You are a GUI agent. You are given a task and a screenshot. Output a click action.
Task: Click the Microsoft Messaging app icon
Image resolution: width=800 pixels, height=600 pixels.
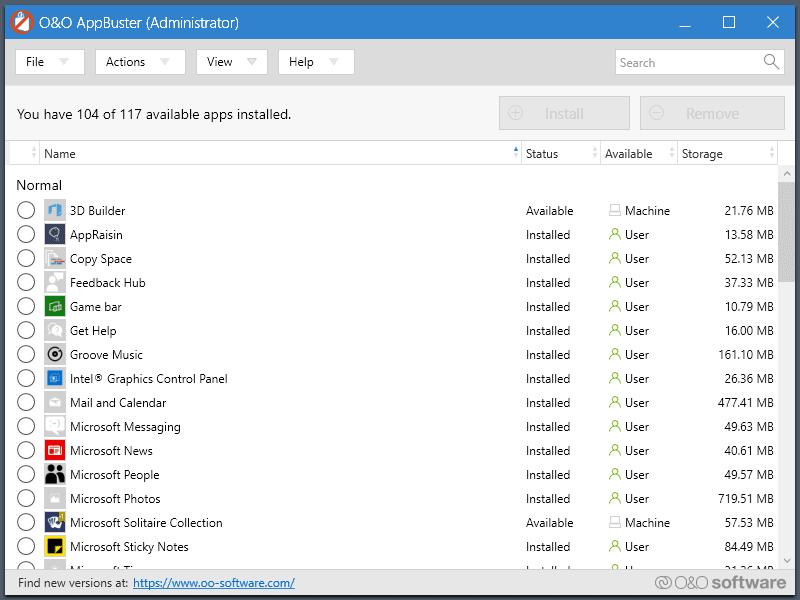(x=55, y=426)
